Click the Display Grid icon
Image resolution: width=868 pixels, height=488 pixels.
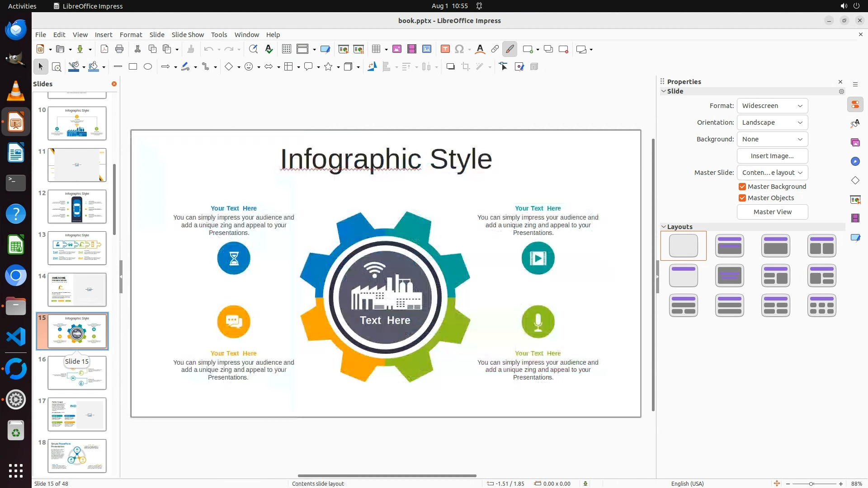point(287,49)
